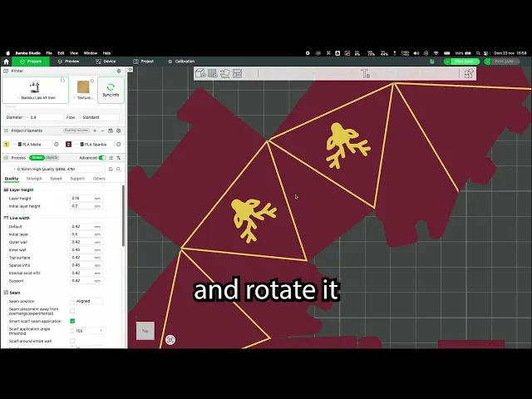Open macOS Spotlight search icon
The image size is (532, 399).
point(478,53)
